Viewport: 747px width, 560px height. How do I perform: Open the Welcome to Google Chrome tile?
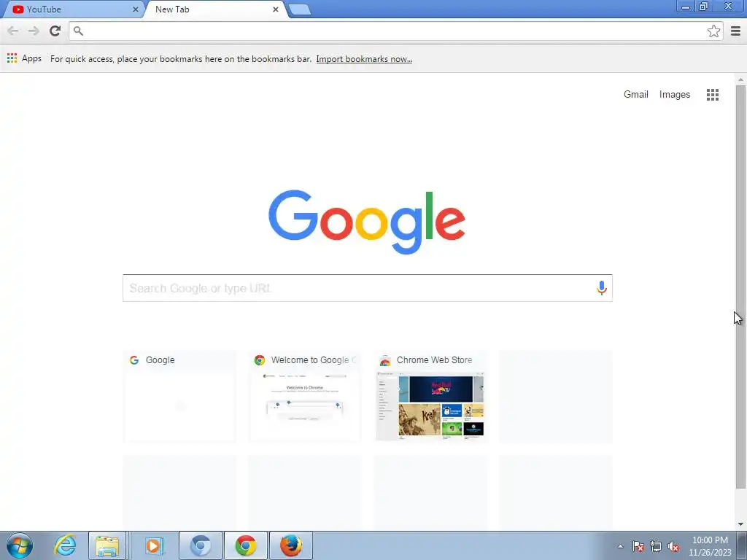click(x=305, y=397)
